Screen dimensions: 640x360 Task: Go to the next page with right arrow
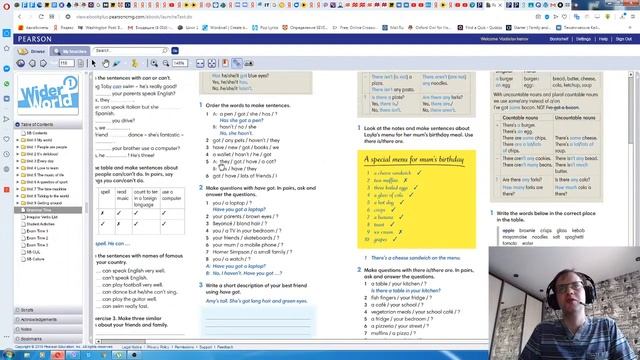(x=43, y=63)
